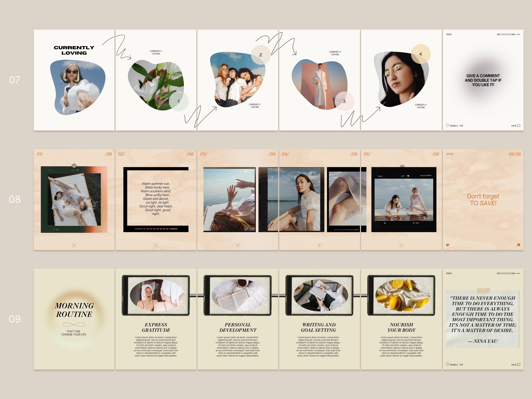Select the women in towel turbans photo
The image size is (532, 399).
pyautogui.click(x=157, y=295)
